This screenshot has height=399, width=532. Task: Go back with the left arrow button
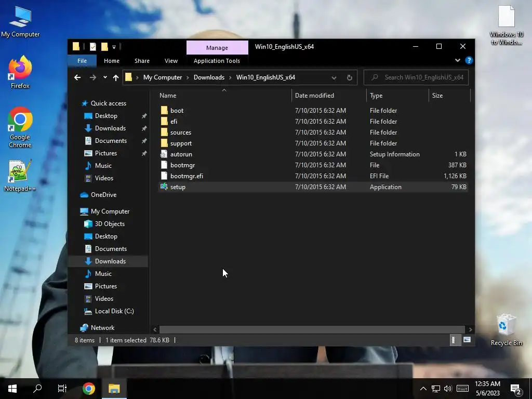[77, 77]
